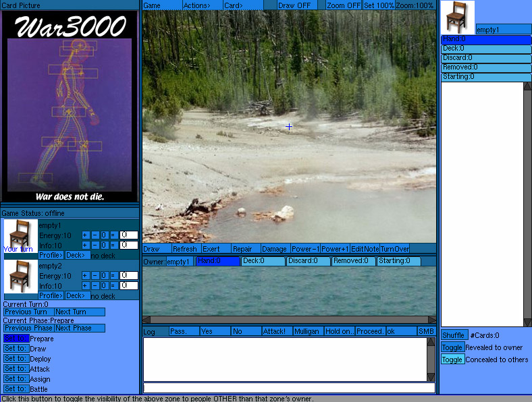The width and height of the screenshot is (532, 402).
Task: Click the empty1 Info equals button
Action: coord(114,245)
